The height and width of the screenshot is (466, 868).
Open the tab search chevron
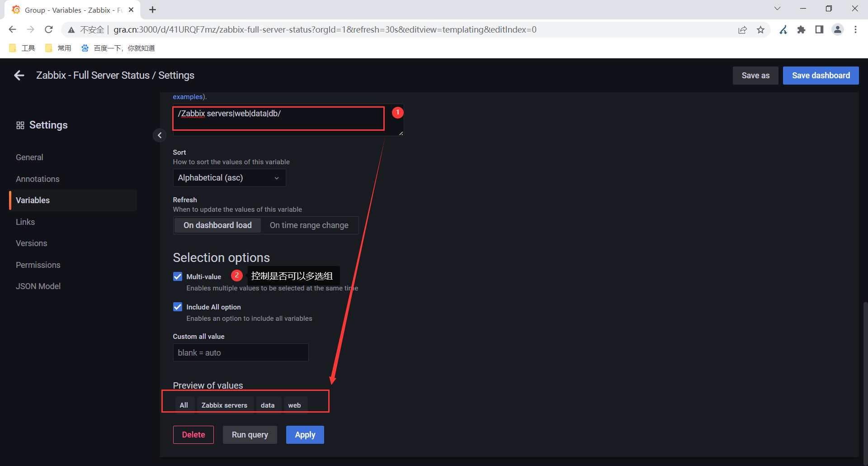(778, 9)
